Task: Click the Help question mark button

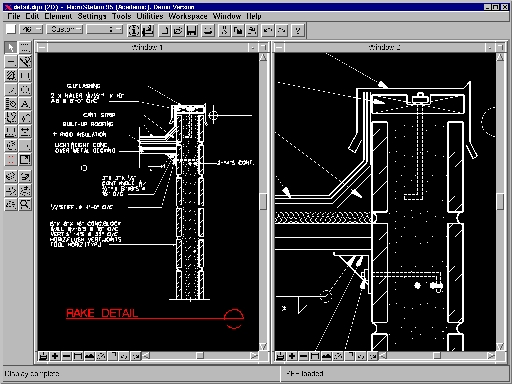Action: [298, 30]
